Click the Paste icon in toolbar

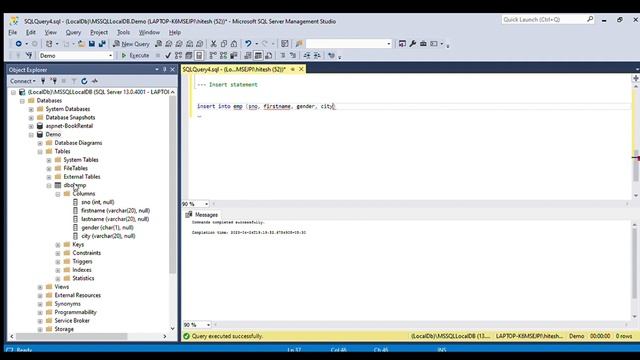234,44
